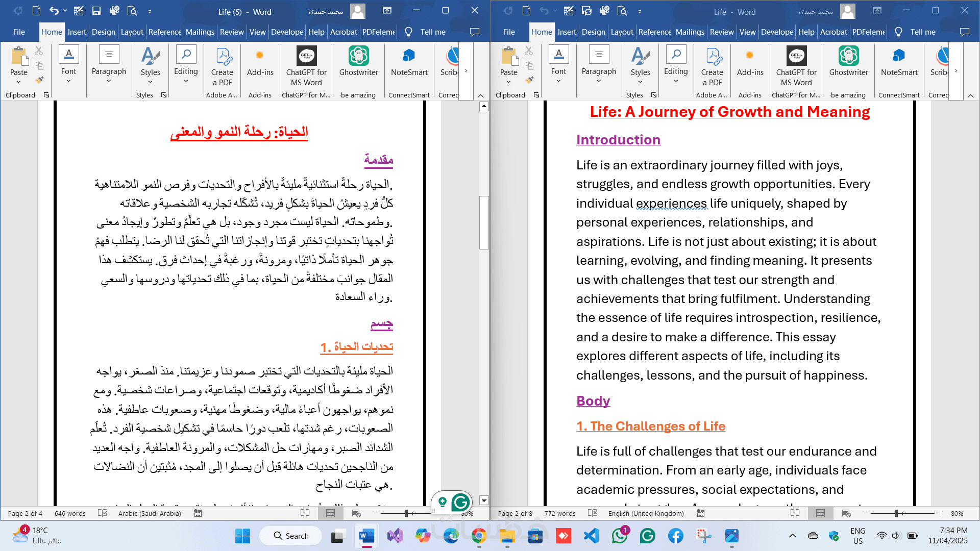
Task: Expand the Styles dropdown in left window
Action: point(150,82)
